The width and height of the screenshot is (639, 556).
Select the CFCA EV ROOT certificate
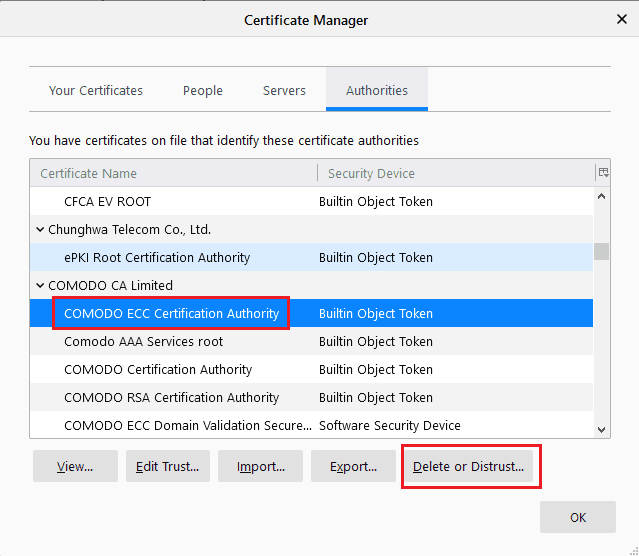tap(311, 201)
